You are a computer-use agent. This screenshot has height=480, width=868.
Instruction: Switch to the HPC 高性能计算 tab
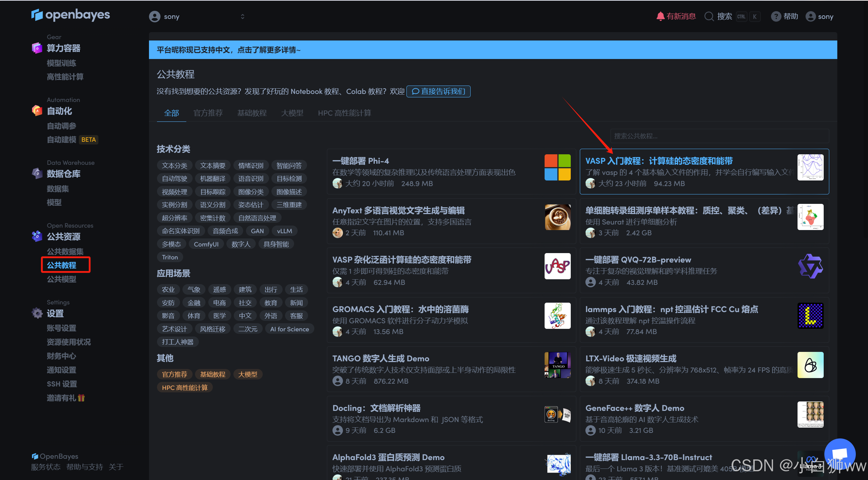(344, 113)
